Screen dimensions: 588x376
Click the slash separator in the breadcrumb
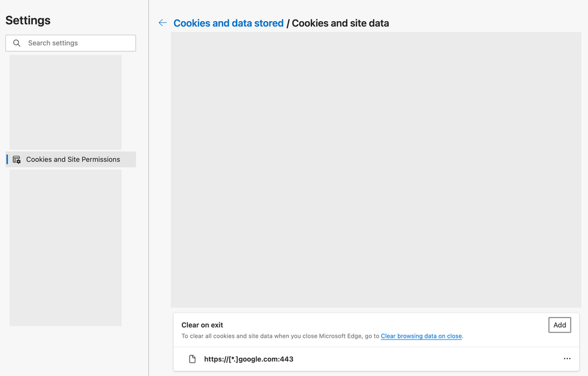pos(288,24)
